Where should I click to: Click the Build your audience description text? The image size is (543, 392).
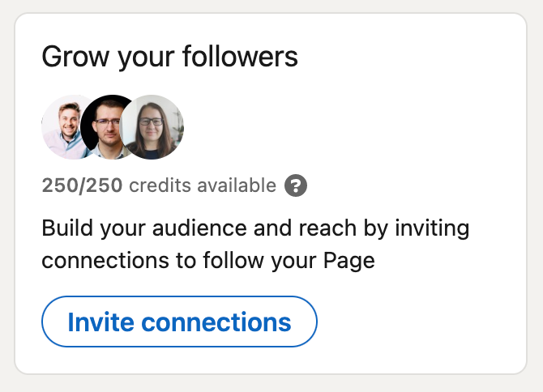click(255, 245)
